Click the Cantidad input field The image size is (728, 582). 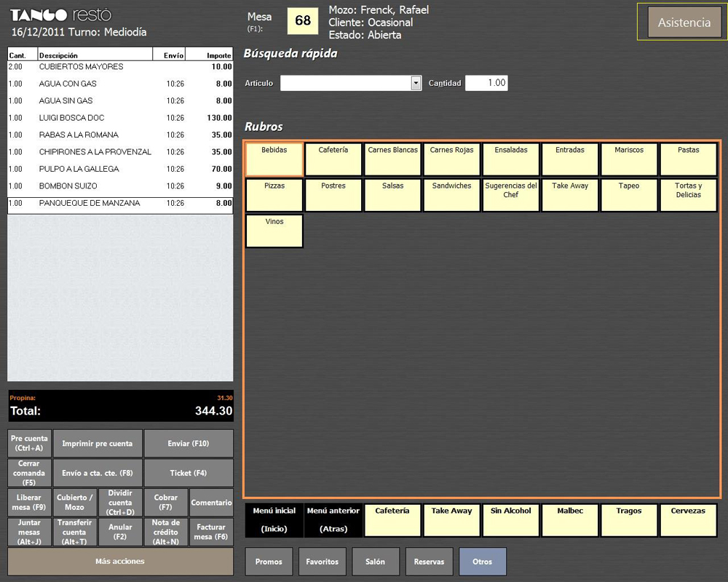coord(486,83)
